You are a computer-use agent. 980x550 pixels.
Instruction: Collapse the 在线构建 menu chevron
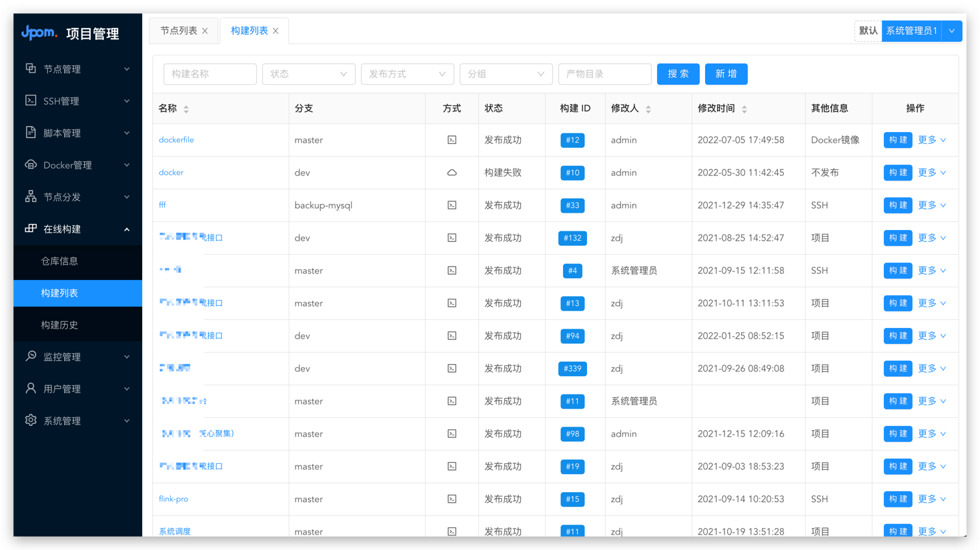[x=127, y=229]
